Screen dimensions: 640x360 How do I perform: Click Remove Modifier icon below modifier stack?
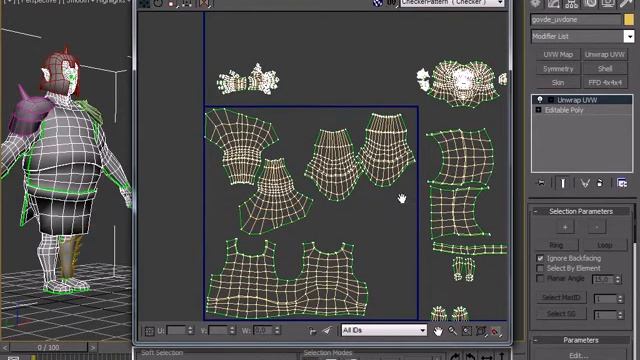(x=600, y=183)
